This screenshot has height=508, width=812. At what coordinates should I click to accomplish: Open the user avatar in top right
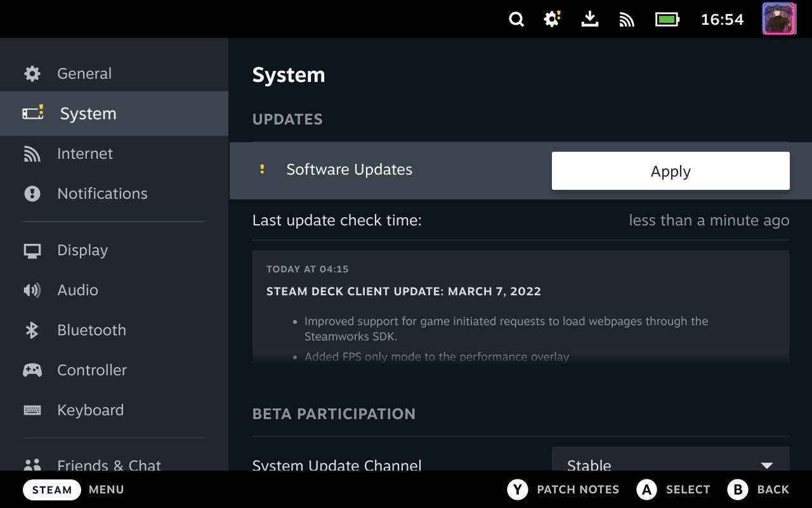[779, 19]
